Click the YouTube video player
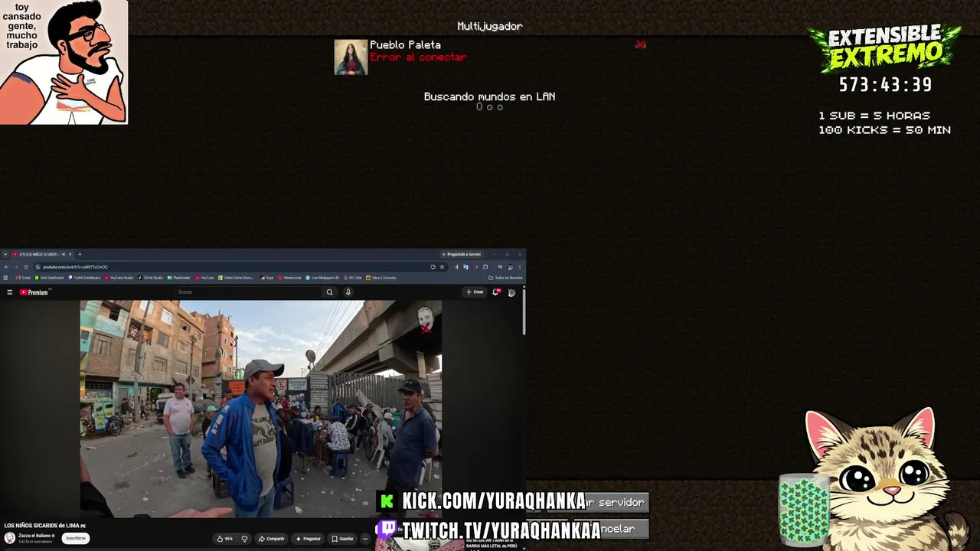Viewport: 980px width, 551px height. [261, 409]
